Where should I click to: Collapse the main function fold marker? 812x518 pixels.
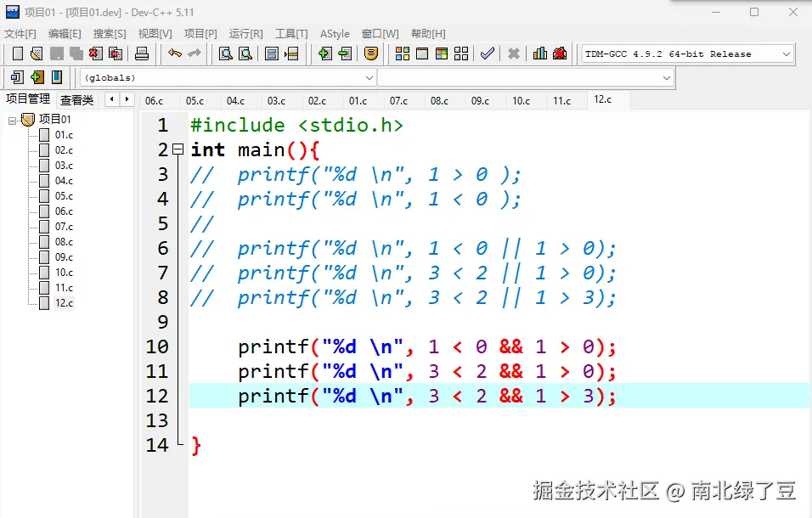tap(178, 149)
